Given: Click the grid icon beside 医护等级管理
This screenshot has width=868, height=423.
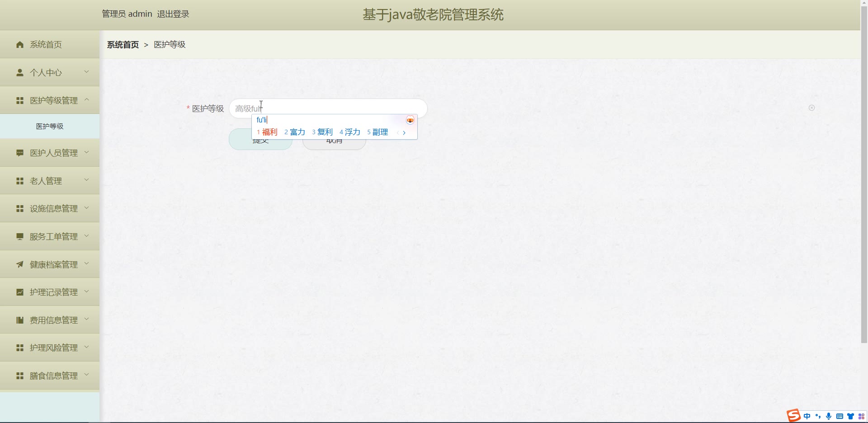Looking at the screenshot, I should coord(20,100).
